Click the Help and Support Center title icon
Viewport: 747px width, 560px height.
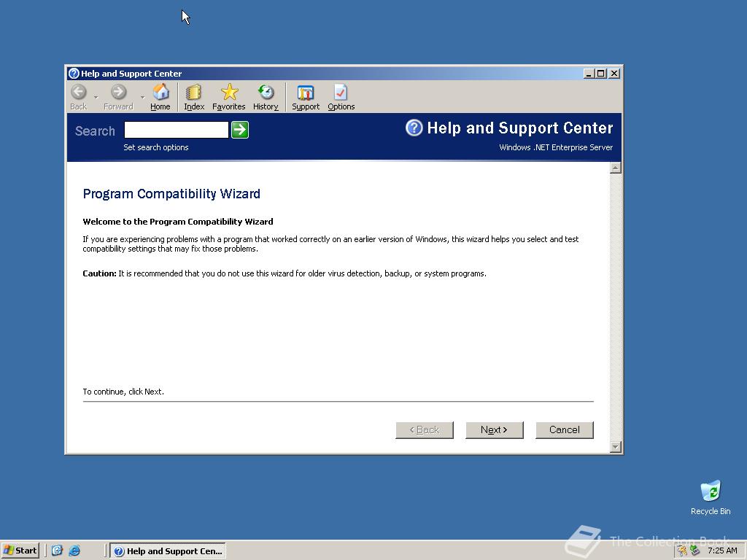pyautogui.click(x=74, y=74)
